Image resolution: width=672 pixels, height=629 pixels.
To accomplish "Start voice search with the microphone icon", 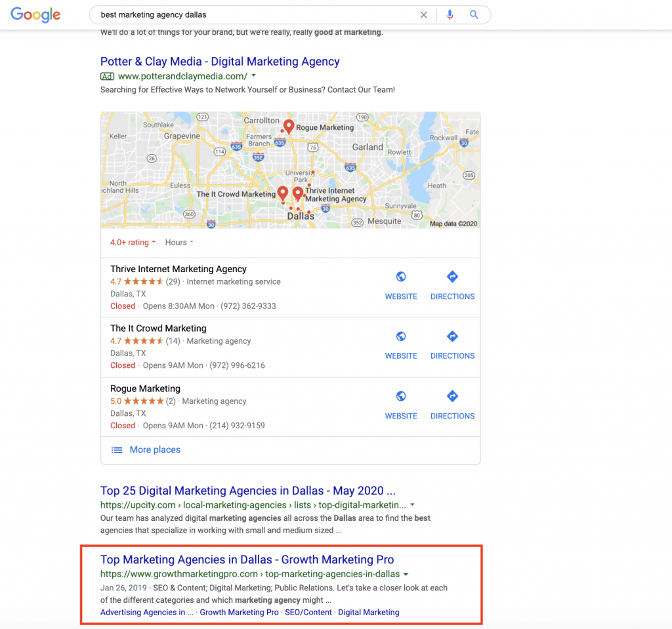I will pos(450,15).
